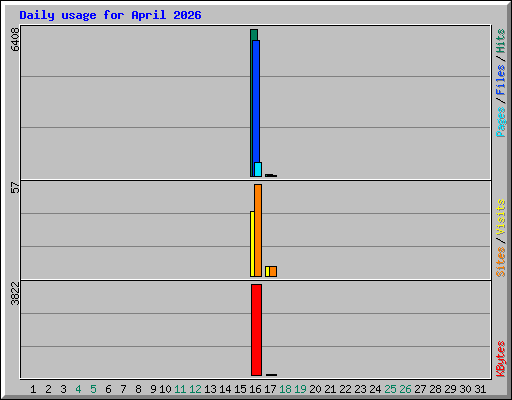This screenshot has height=400, width=512.
Task: Click day 20 on the x-axis
Action: point(315,389)
